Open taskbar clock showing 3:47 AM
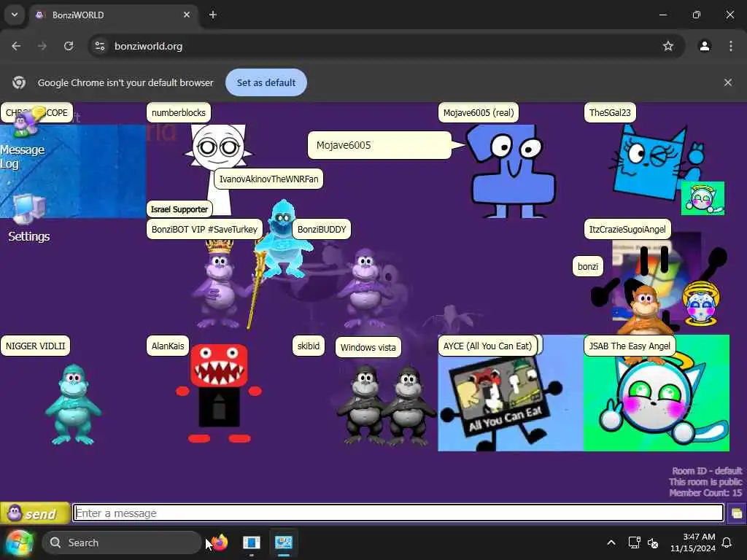This screenshot has height=560, width=747. pyautogui.click(x=693, y=542)
